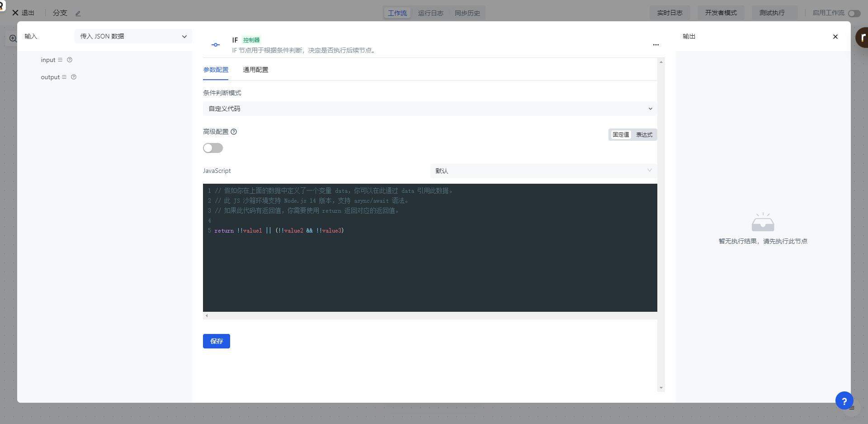Open the 条件判断模式 自定义代码 dropdown
Viewport: 868px width, 424px height.
point(429,109)
